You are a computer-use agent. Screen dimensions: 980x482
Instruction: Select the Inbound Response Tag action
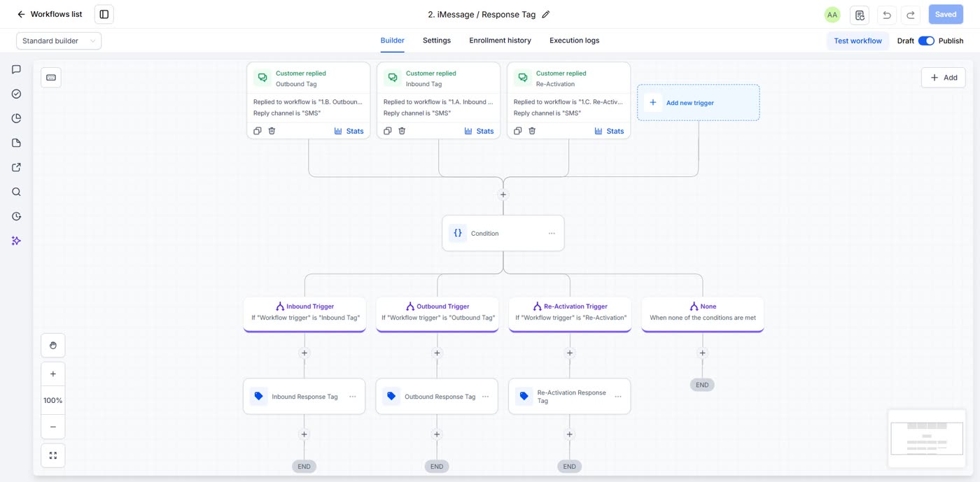pos(304,397)
